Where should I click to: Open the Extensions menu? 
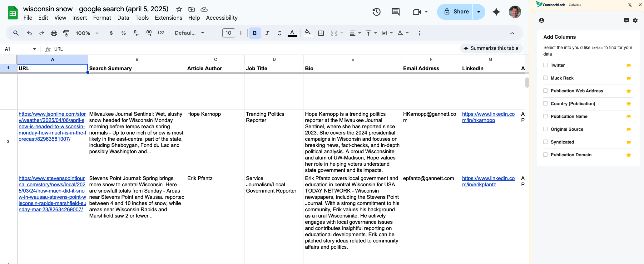coord(169,18)
